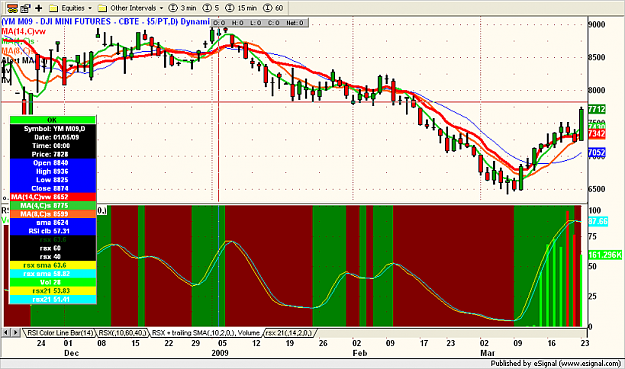The width and height of the screenshot is (625, 369).
Task: Click the Feb month label on time axis
Action: click(360, 353)
